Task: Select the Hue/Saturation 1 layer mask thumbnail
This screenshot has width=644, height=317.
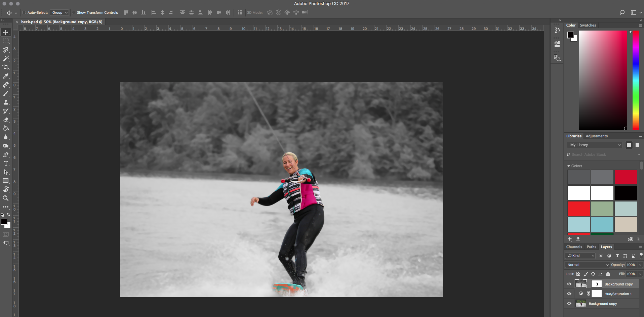Action: click(x=597, y=294)
